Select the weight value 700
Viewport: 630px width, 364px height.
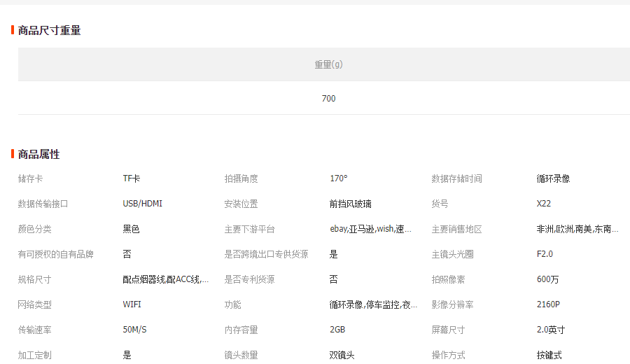(x=328, y=99)
